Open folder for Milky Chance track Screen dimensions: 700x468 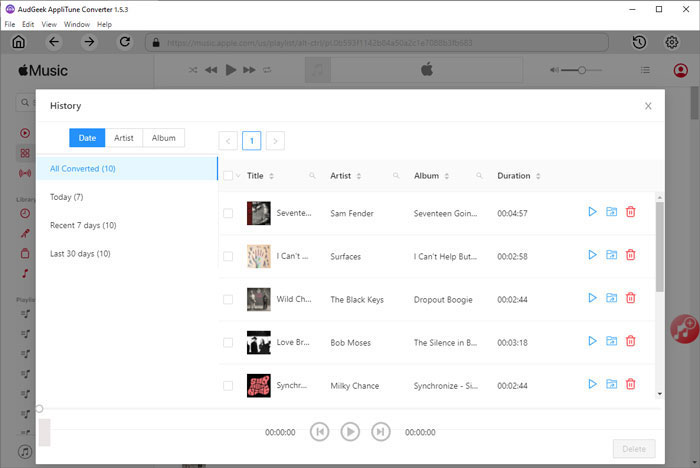pos(612,384)
